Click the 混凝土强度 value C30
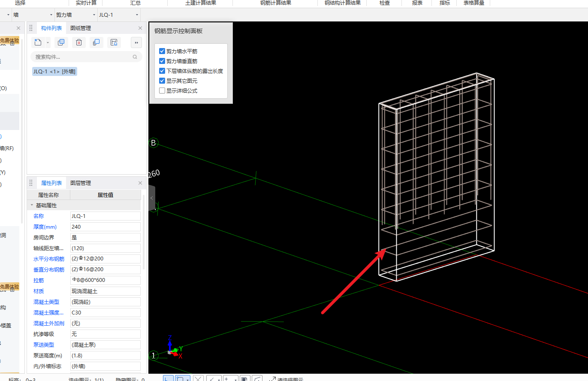Viewport: 588px width, 381px height. (x=106, y=312)
